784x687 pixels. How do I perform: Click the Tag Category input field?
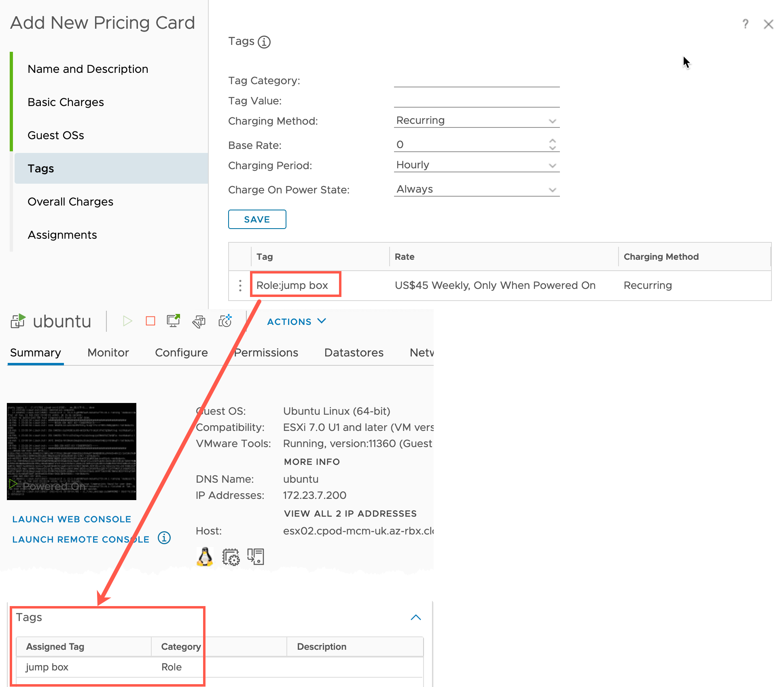click(477, 80)
